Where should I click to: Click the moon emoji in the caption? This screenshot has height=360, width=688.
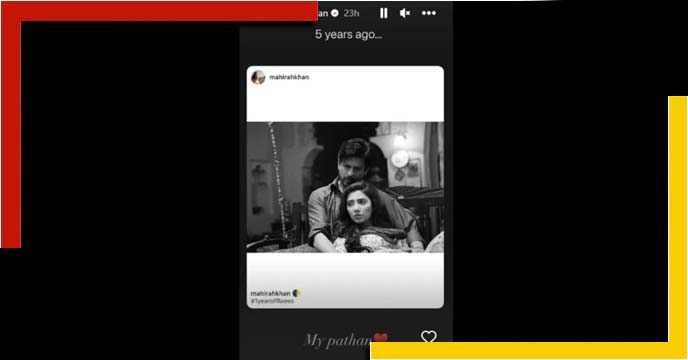pyautogui.click(x=297, y=293)
